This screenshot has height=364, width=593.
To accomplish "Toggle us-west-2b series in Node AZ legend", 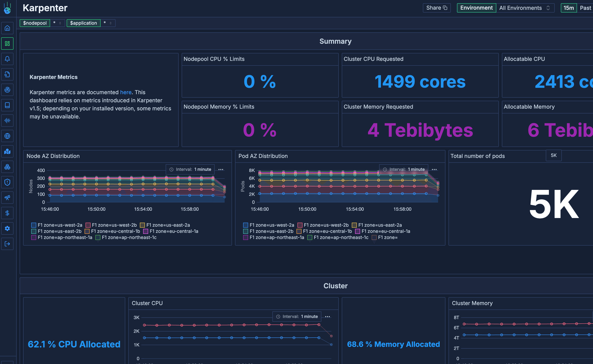I will coord(111,225).
